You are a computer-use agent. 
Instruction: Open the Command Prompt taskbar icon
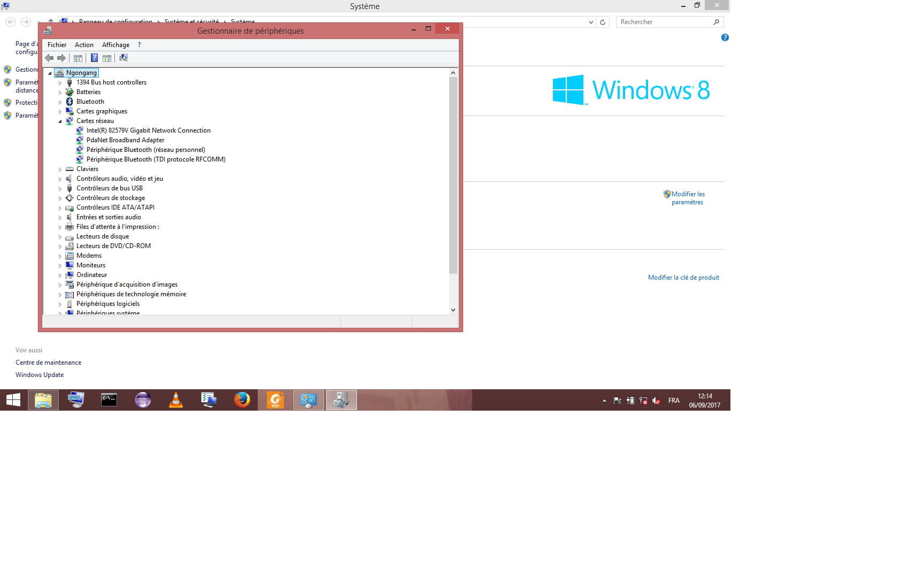109,400
